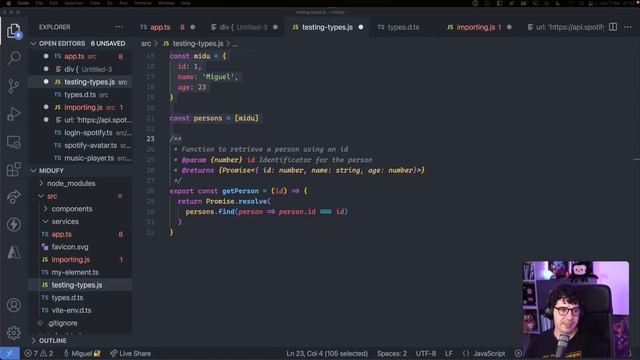This screenshot has width=640, height=360.
Task: Click line number 23 in gutter
Action: tap(151, 139)
